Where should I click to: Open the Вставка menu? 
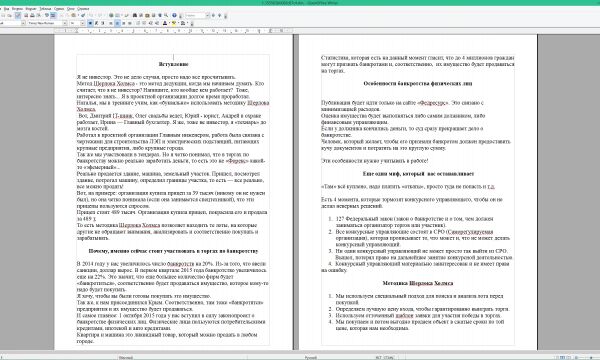pyautogui.click(x=17, y=8)
